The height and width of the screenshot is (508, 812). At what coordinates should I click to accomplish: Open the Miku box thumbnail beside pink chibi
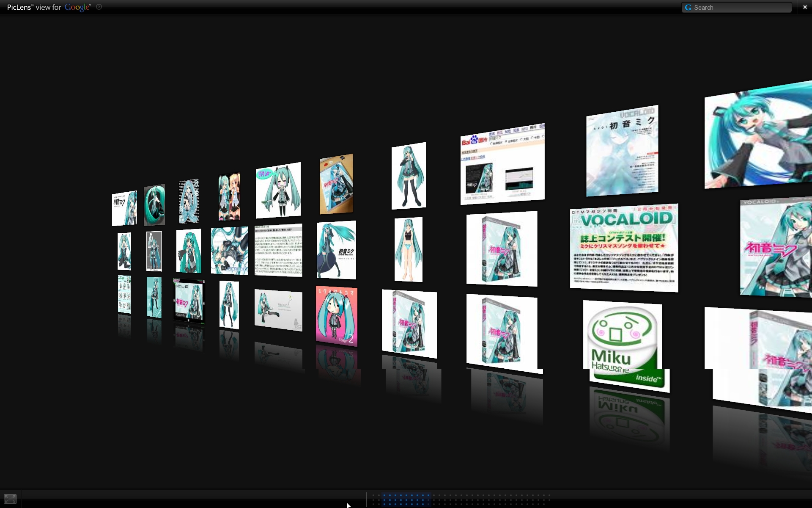pyautogui.click(x=409, y=324)
